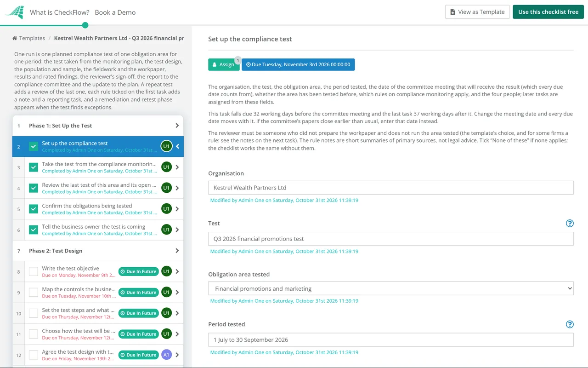Viewport: 588px width, 368px height.
Task: Click Kestrel Wealth Partners breadcrumb title
Action: click(119, 38)
